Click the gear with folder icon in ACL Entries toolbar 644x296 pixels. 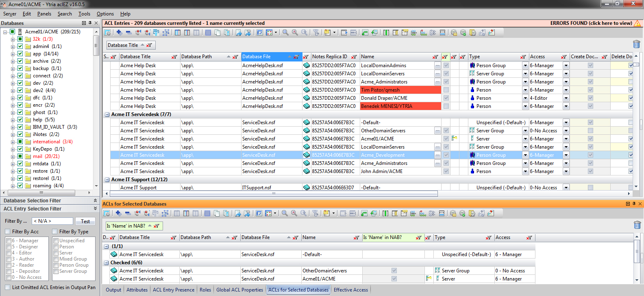point(454,33)
